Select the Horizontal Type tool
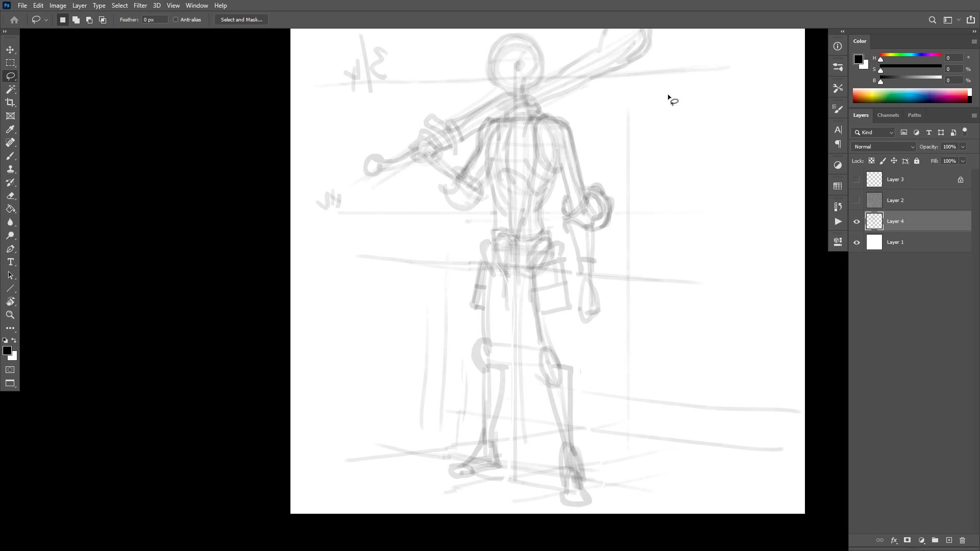Image resolution: width=980 pixels, height=551 pixels. [10, 262]
